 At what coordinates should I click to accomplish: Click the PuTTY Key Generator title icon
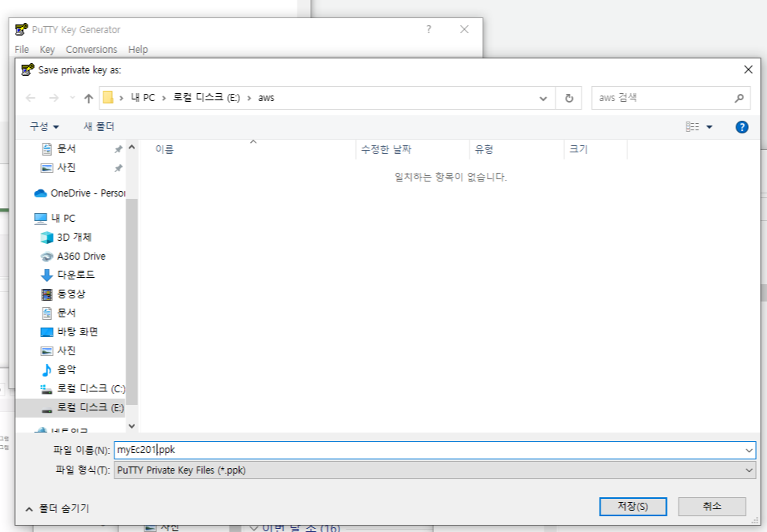click(21, 29)
